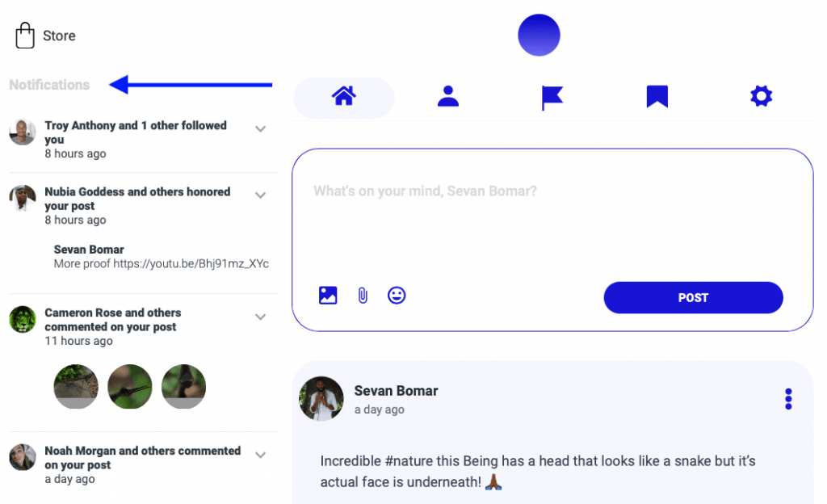The image size is (827, 504).
Task: Expand the Nubia Goddess honored notification
Action: 261,195
